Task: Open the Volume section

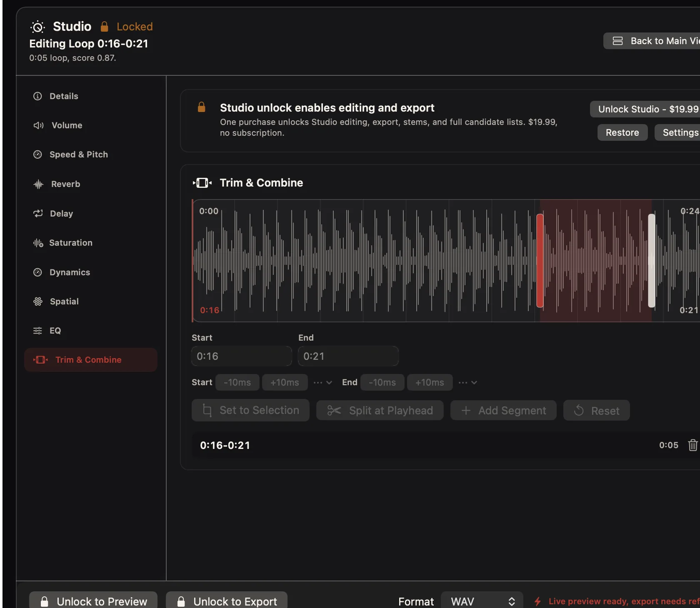Action: (91, 125)
